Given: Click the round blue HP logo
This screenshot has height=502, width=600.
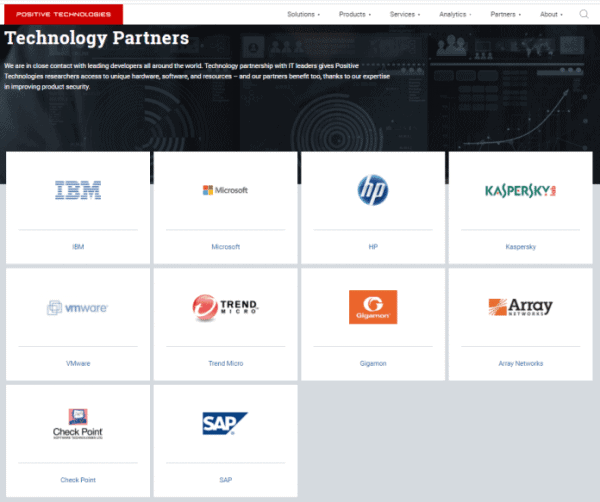Looking at the screenshot, I should pyautogui.click(x=373, y=190).
